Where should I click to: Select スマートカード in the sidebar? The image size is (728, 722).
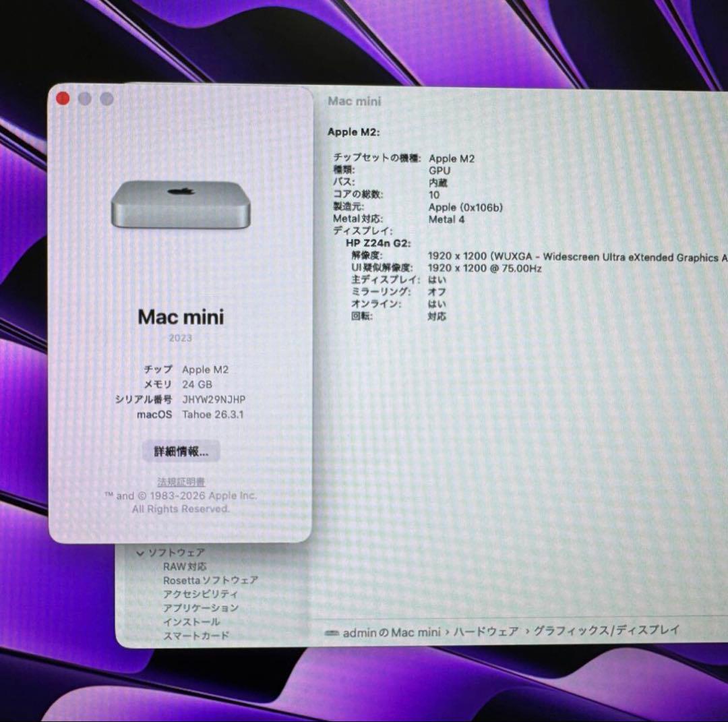coord(196,635)
